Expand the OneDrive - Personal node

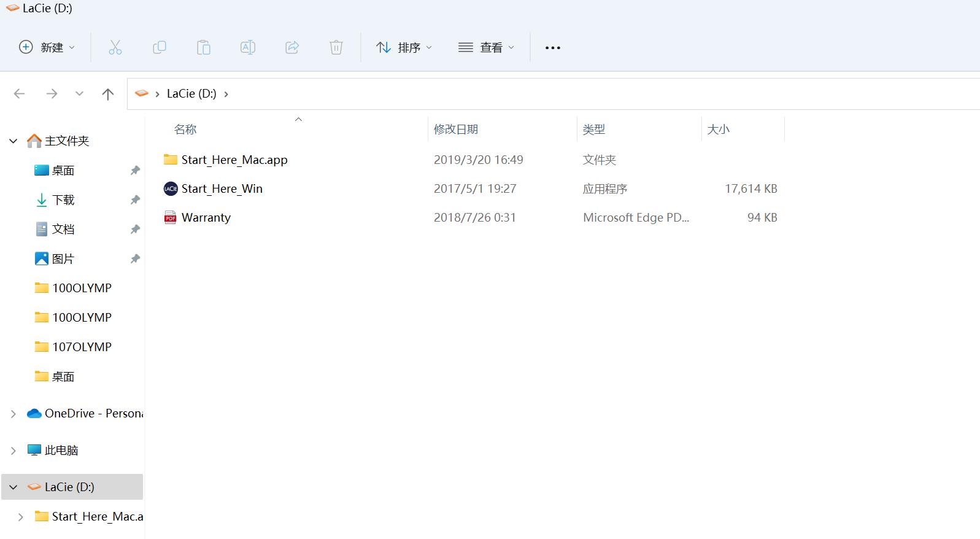pyautogui.click(x=14, y=414)
